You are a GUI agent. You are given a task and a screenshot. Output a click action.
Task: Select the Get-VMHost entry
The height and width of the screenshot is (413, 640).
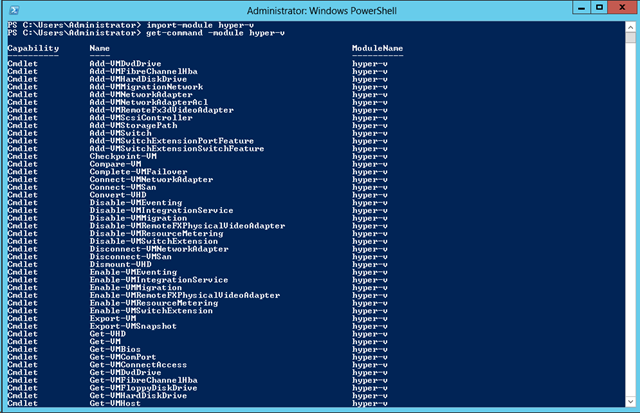point(115,404)
